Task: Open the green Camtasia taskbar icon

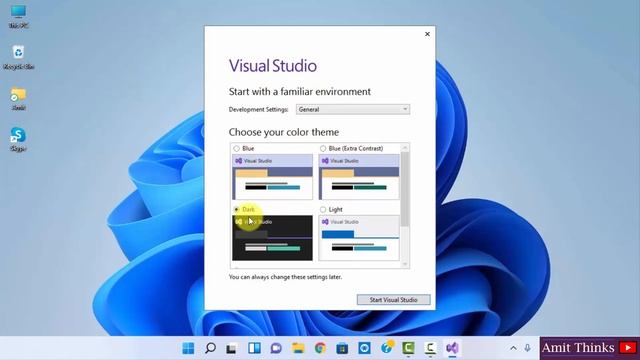Action: [x=409, y=348]
